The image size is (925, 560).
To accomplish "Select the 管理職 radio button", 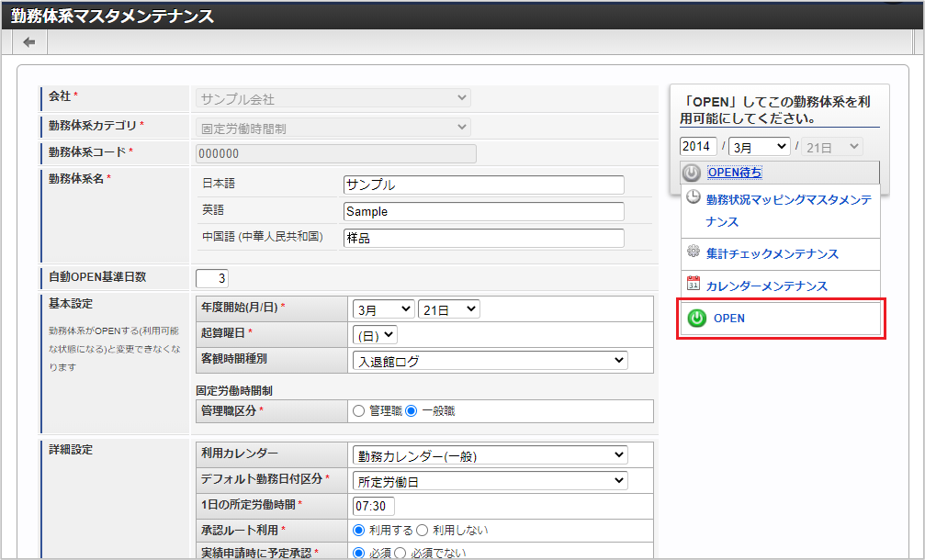I will pos(358,411).
